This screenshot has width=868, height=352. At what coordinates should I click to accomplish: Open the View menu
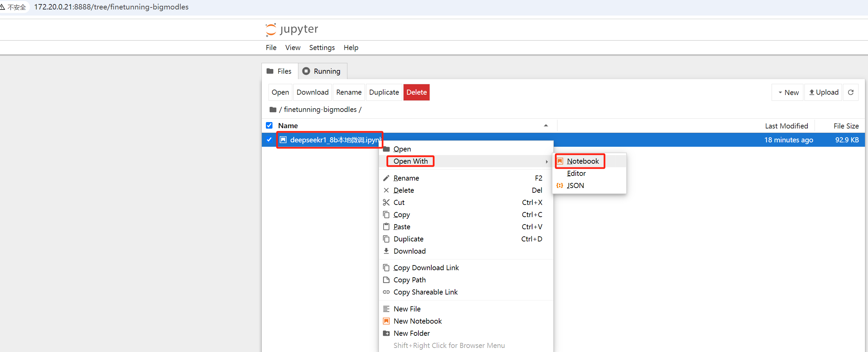[x=293, y=48]
